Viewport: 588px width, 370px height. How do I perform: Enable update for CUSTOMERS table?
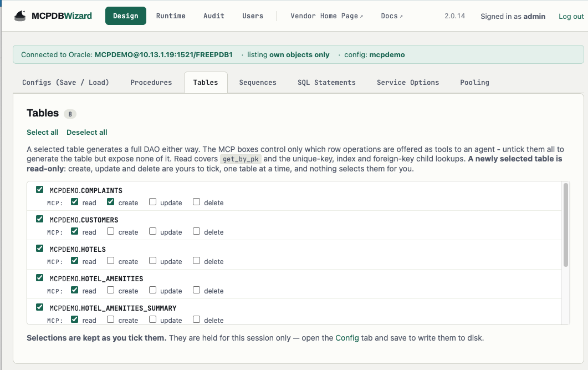click(152, 231)
